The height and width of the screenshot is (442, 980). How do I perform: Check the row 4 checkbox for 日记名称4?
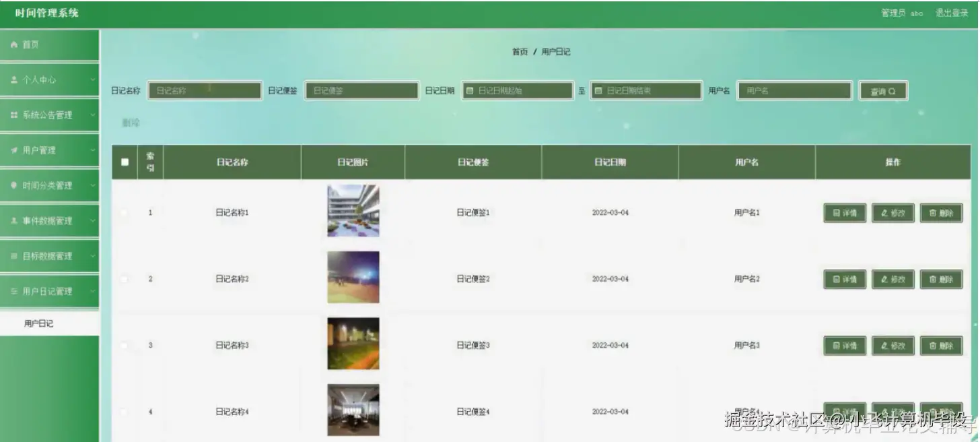(125, 411)
